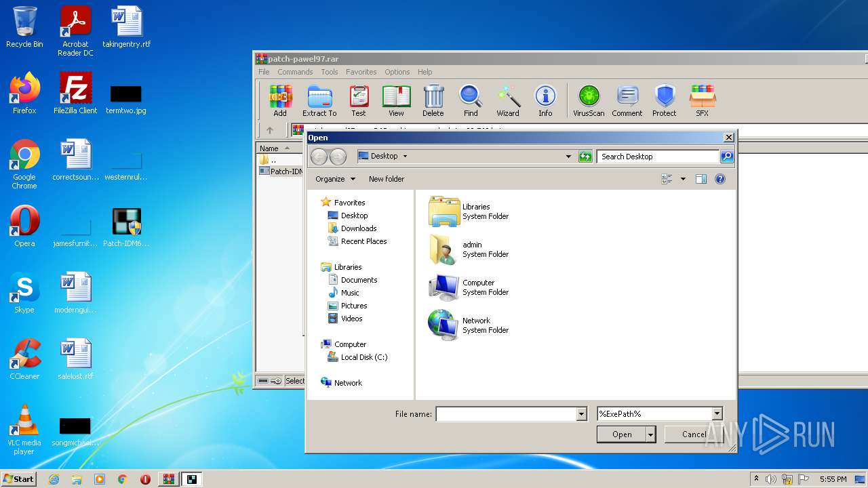The height and width of the screenshot is (488, 868).
Task: Open the change view options dropdown arrow
Action: pyautogui.click(x=683, y=179)
